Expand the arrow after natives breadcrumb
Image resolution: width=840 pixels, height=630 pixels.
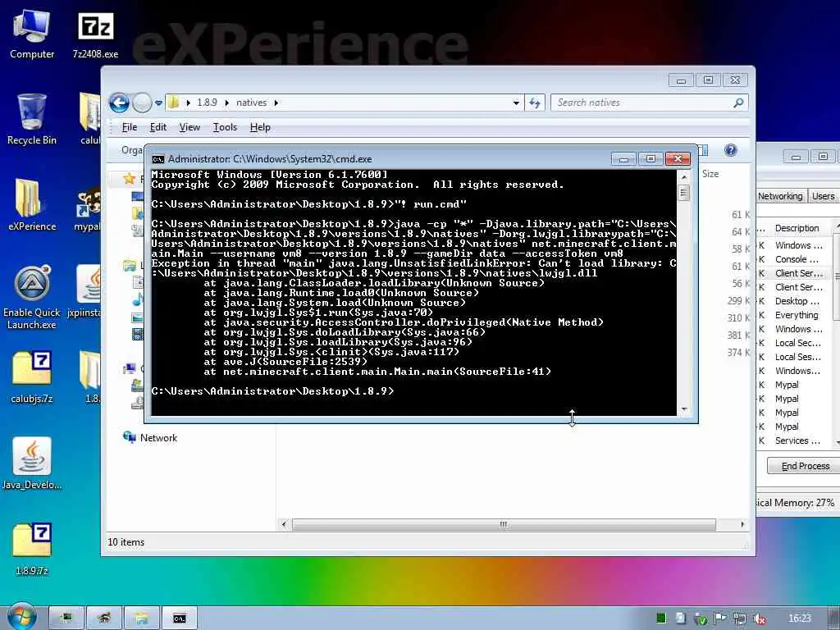(276, 103)
